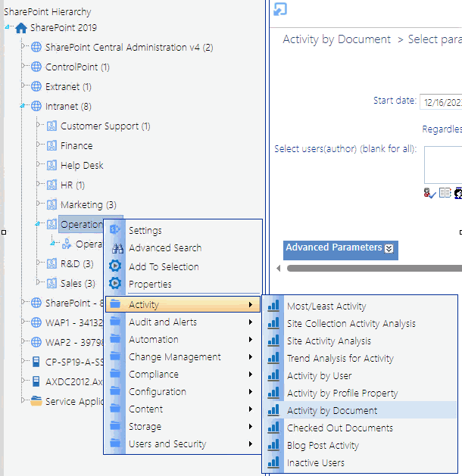
Task: Click the chart icon beside Activity by User
Action: [x=273, y=375]
